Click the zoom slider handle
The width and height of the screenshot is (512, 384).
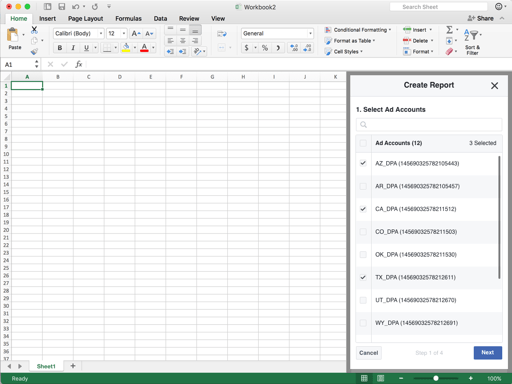pyautogui.click(x=436, y=378)
